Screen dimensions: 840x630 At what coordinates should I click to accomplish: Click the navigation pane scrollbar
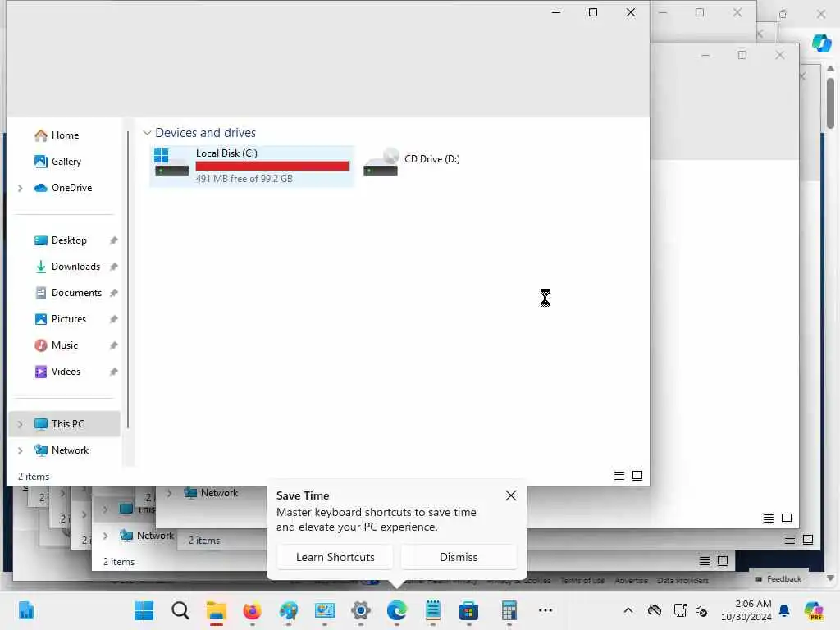click(x=128, y=279)
